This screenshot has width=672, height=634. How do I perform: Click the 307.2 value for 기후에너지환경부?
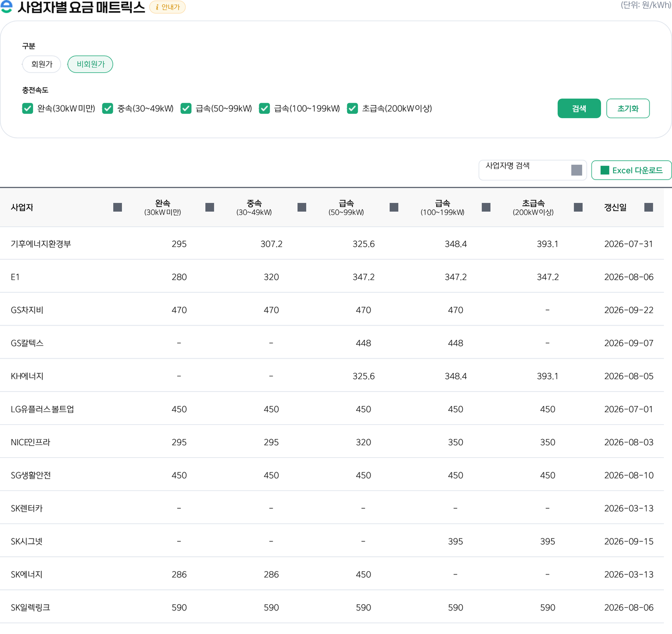pos(271,244)
